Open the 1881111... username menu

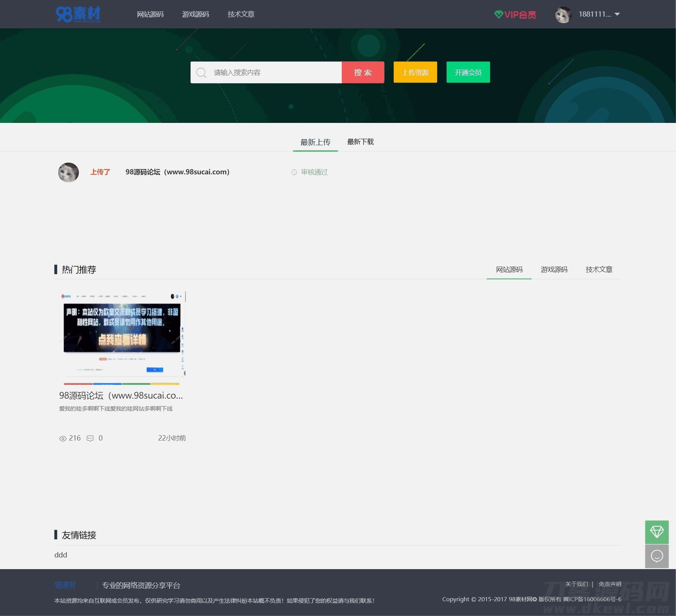click(x=594, y=14)
